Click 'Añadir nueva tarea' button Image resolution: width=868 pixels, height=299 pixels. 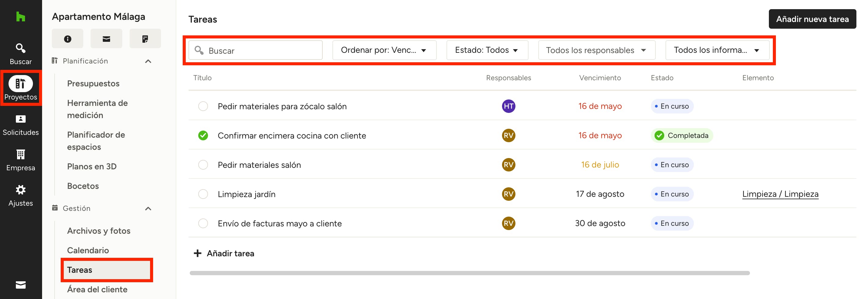tap(812, 19)
